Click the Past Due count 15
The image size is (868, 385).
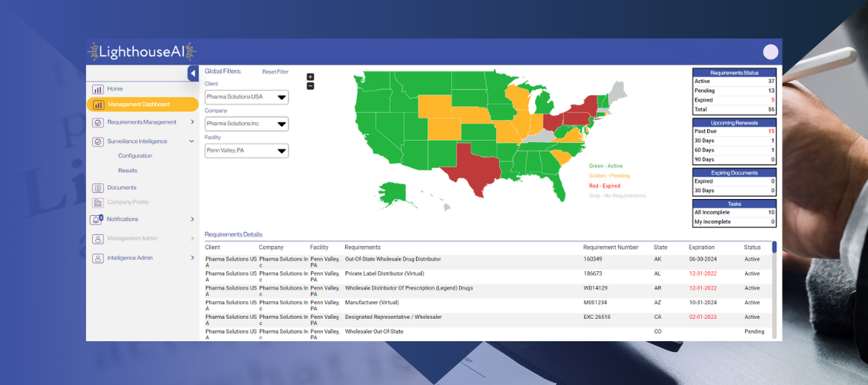pyautogui.click(x=771, y=131)
